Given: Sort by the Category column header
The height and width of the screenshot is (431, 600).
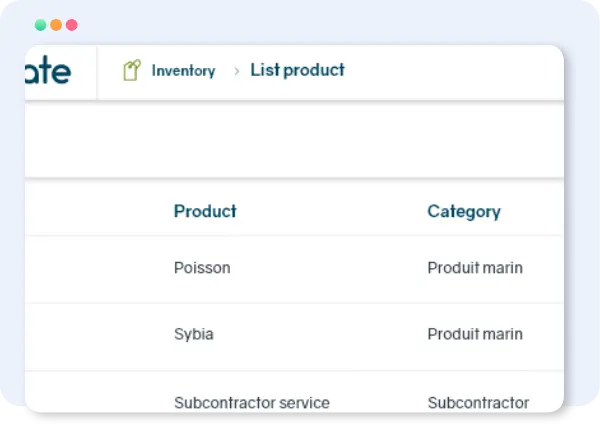Looking at the screenshot, I should [464, 211].
